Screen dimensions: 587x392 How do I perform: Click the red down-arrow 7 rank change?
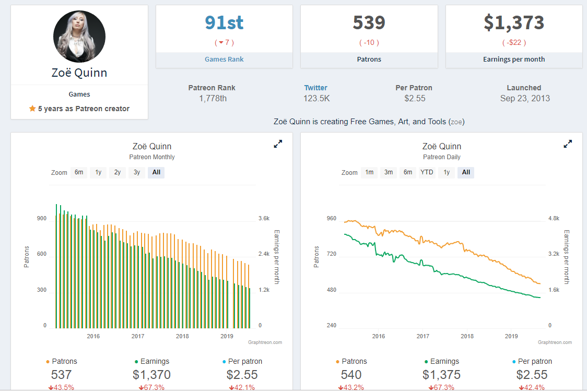[x=224, y=43]
